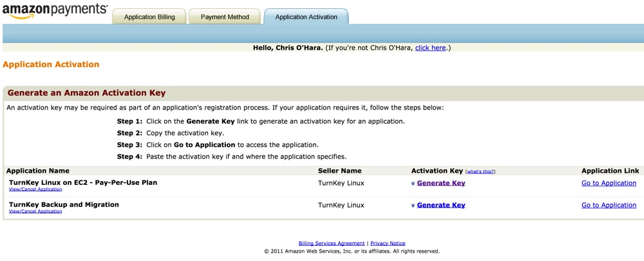Image resolution: width=644 pixels, height=261 pixels.
Task: Click the Application Name column header
Action: click(37, 171)
